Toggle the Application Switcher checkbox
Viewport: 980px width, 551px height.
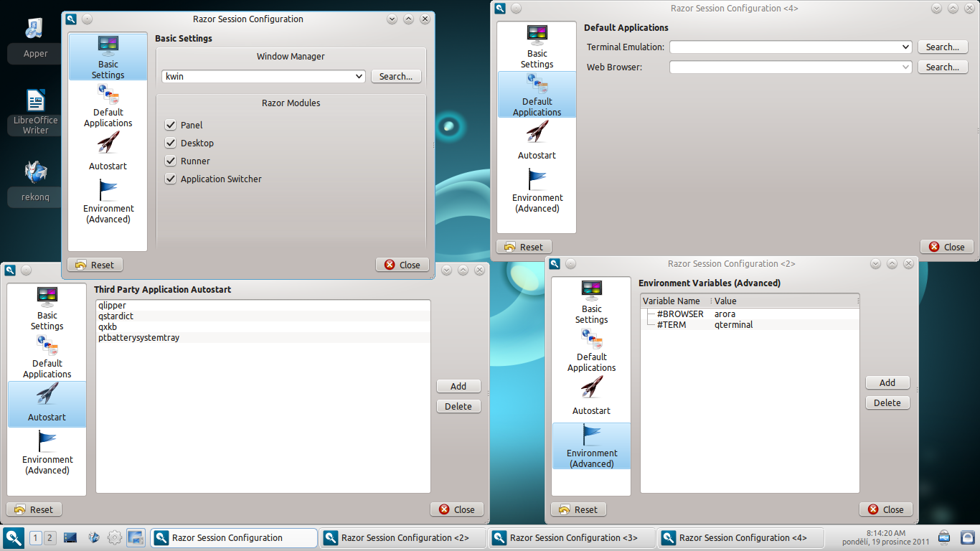pyautogui.click(x=171, y=179)
